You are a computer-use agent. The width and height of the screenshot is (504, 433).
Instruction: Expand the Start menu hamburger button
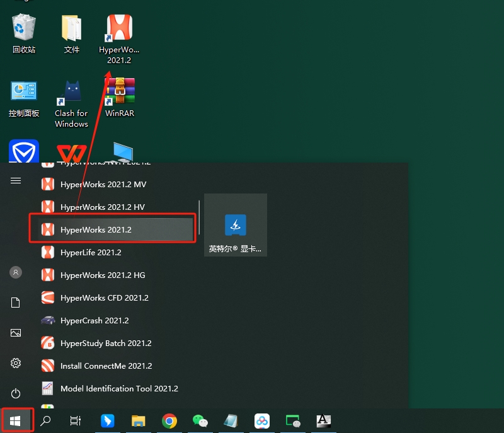click(16, 181)
